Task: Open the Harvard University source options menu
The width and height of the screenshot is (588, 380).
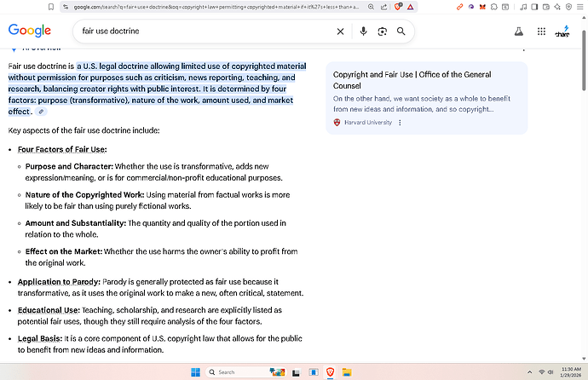Action: click(x=400, y=122)
